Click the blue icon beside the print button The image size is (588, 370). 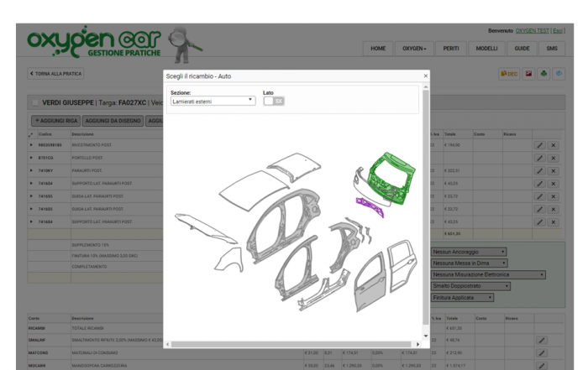pos(559,74)
